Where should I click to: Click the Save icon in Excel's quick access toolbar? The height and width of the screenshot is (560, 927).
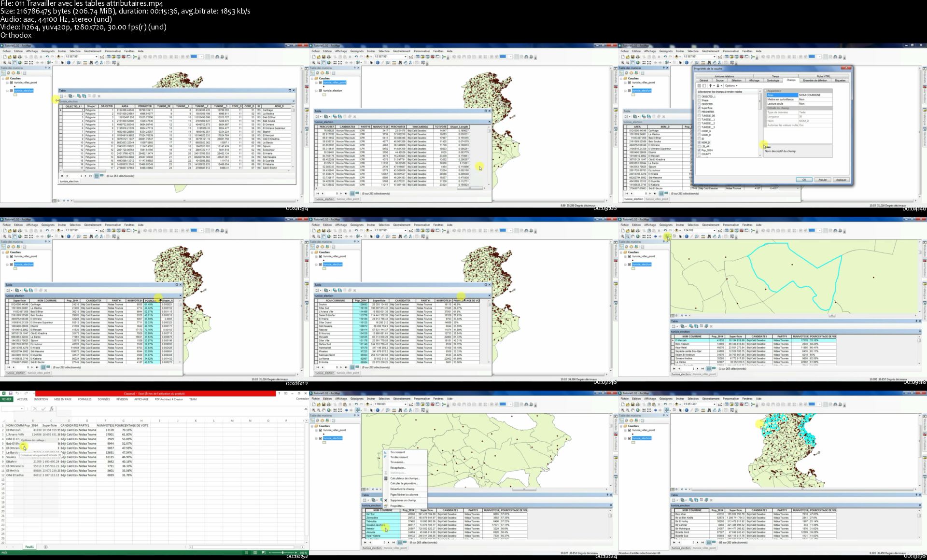click(10, 393)
